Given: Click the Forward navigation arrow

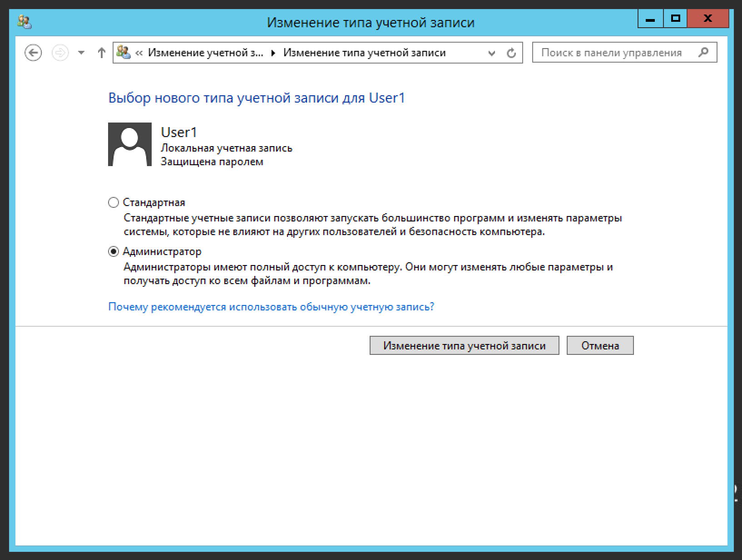Looking at the screenshot, I should 60,53.
